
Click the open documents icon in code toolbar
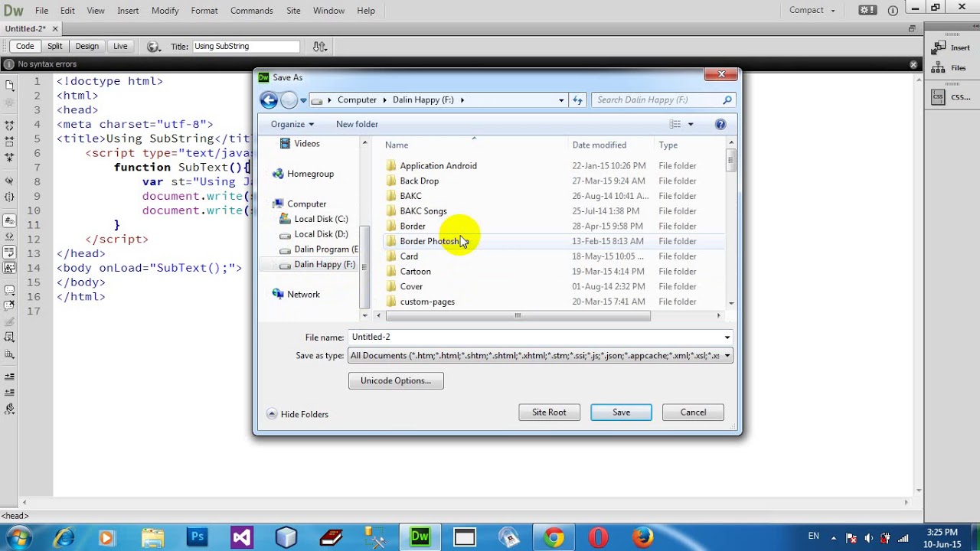9,86
